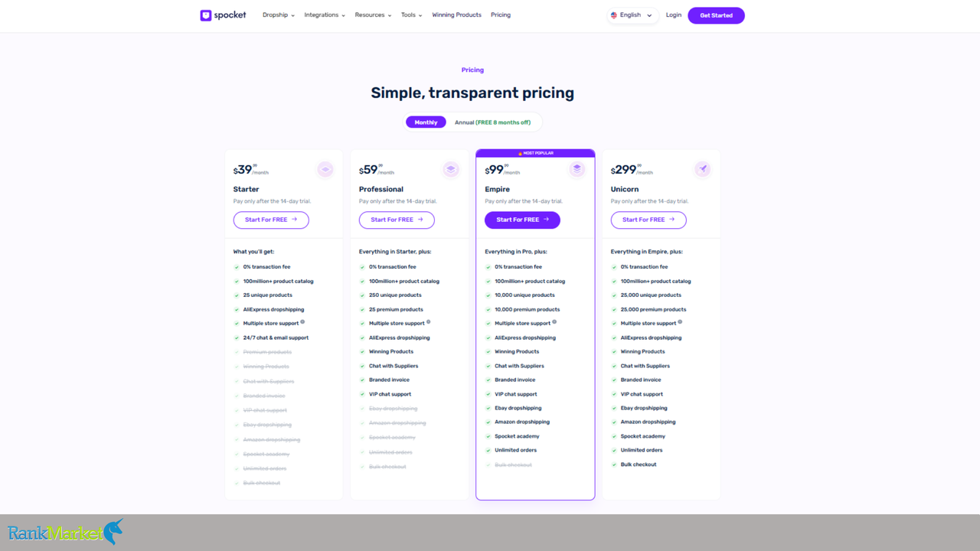980x551 pixels.
Task: Click the Spocket logo
Action: [223, 15]
